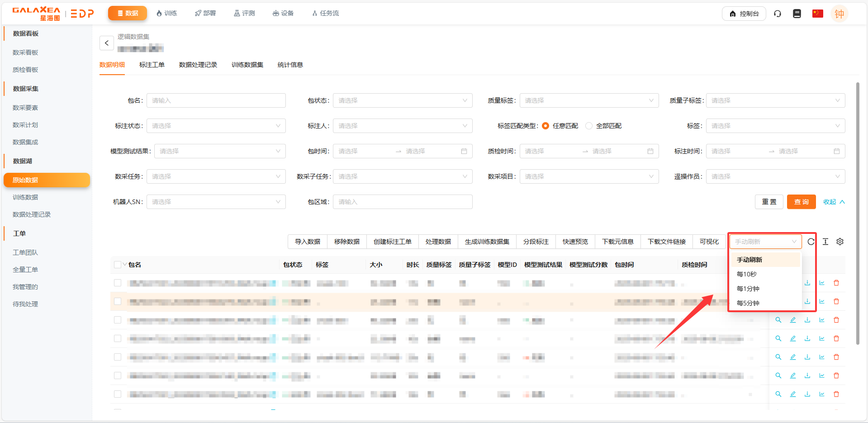This screenshot has width=868, height=423.
Task: Click the refresh icon beside the refresh dropdown
Action: coord(811,242)
